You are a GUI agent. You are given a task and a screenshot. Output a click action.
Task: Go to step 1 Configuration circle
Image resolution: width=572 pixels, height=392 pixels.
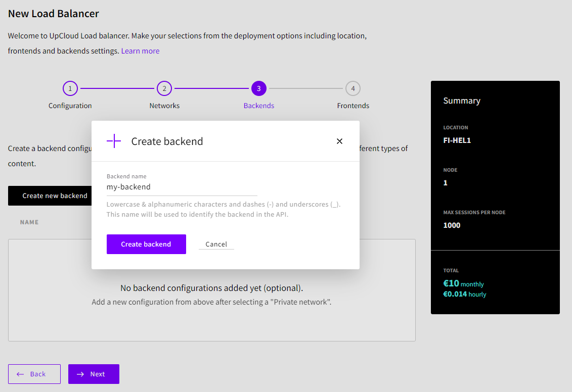pos(70,88)
